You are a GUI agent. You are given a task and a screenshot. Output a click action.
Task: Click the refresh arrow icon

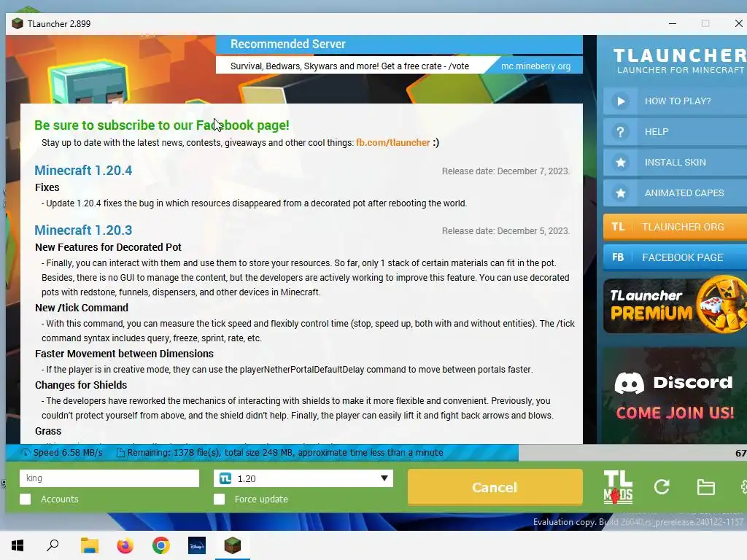[662, 486]
